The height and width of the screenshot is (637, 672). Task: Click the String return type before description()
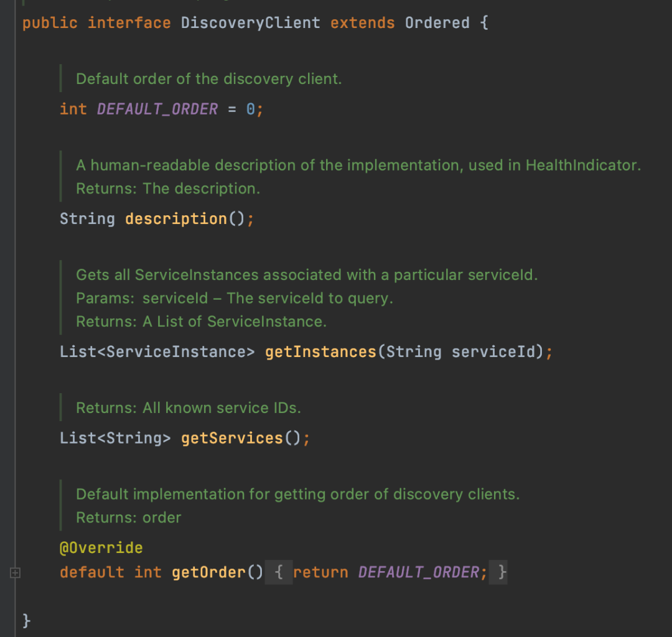(x=87, y=219)
